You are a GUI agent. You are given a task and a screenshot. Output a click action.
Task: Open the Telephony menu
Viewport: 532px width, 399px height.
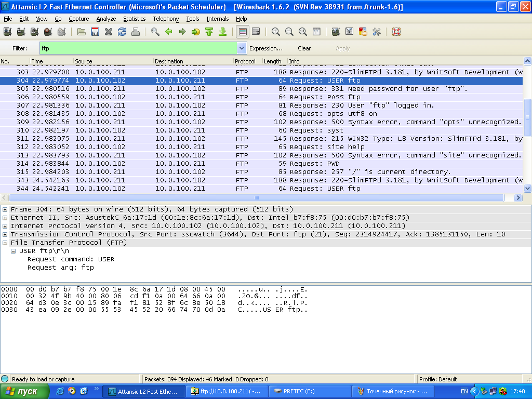tap(166, 19)
